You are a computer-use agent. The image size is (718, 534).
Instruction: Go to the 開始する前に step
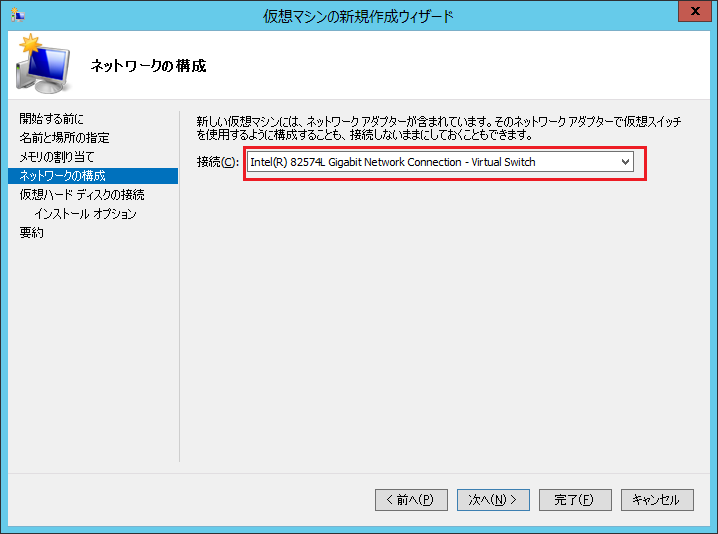[51, 119]
